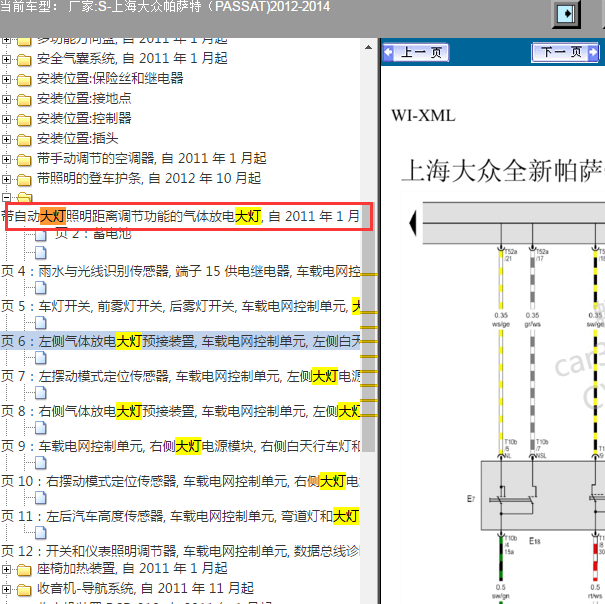The image size is (605, 604).
Task: Expand the 安装位置:保险丝和继电器 folder
Action: [x=6, y=79]
